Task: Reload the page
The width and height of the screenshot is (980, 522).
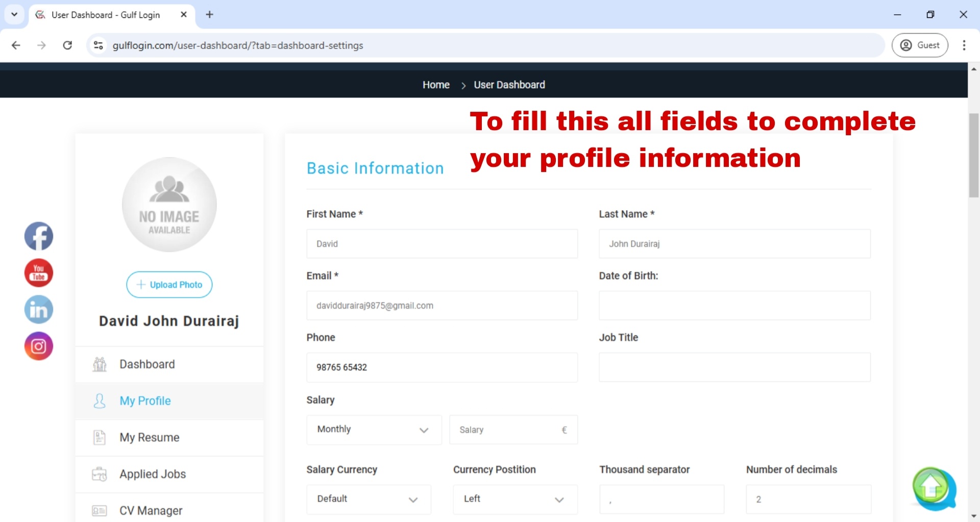Action: (67, 45)
